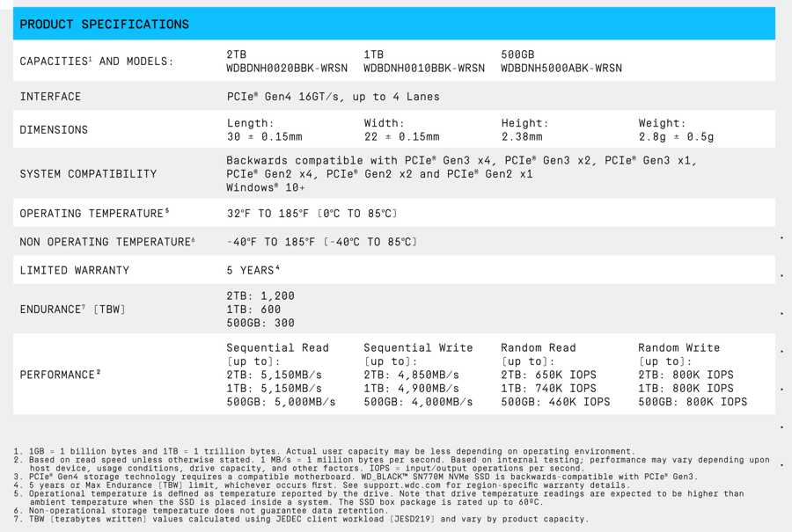The image size is (792, 532).
Task: Click footnote 4 "5 years or Max Endurance"
Action: 320,485
